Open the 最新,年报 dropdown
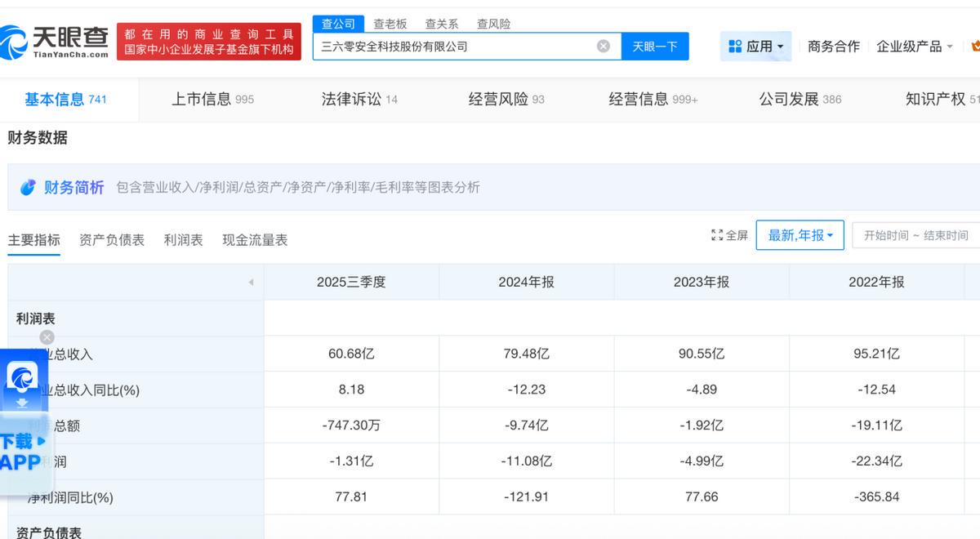This screenshot has height=539, width=980. (x=800, y=235)
